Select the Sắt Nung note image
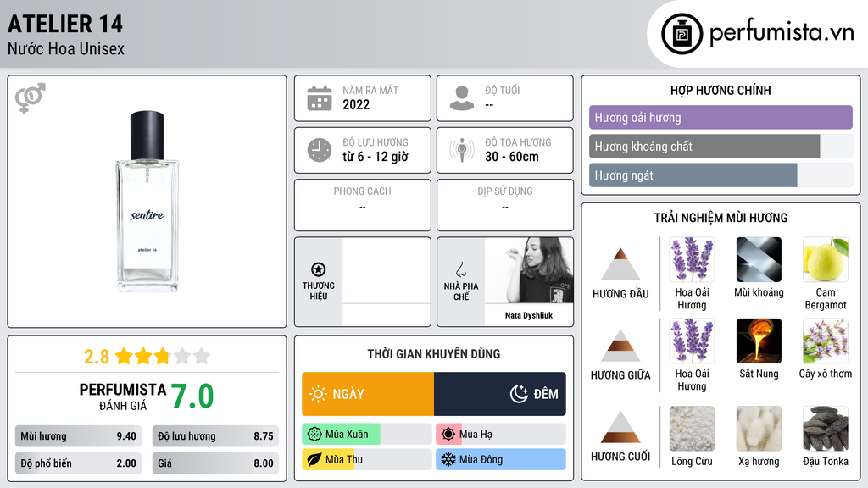Image resolution: width=868 pixels, height=488 pixels. coord(759,341)
